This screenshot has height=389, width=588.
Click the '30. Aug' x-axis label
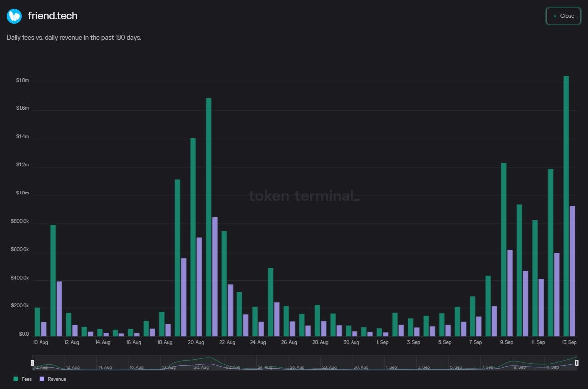click(x=352, y=342)
